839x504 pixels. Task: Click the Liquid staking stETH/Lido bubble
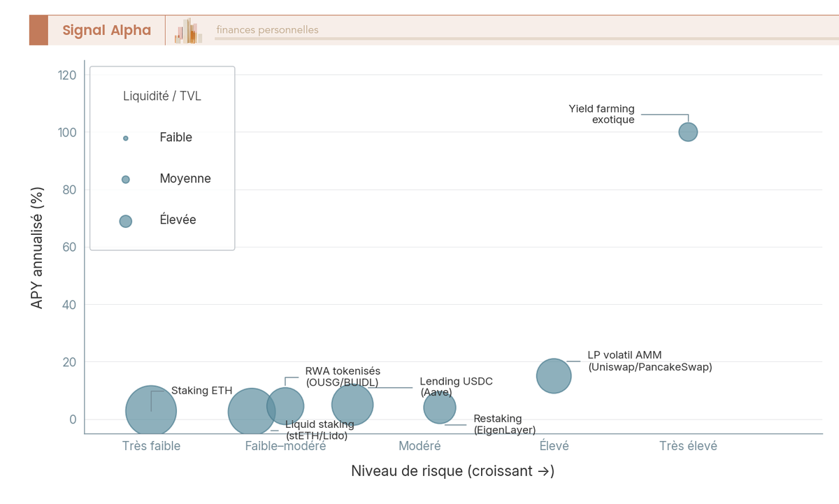click(x=252, y=412)
